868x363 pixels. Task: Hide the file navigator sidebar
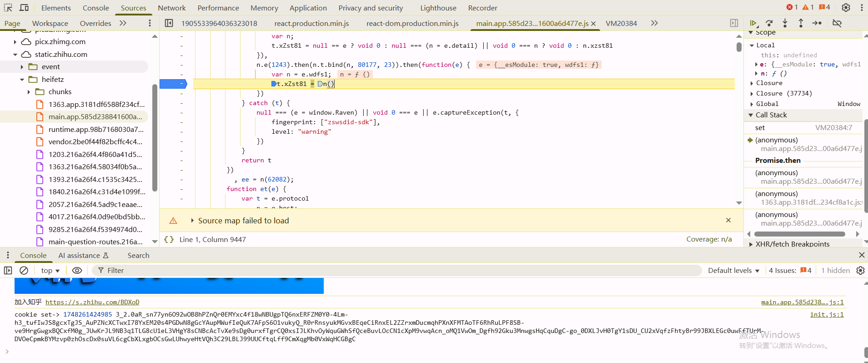[169, 23]
